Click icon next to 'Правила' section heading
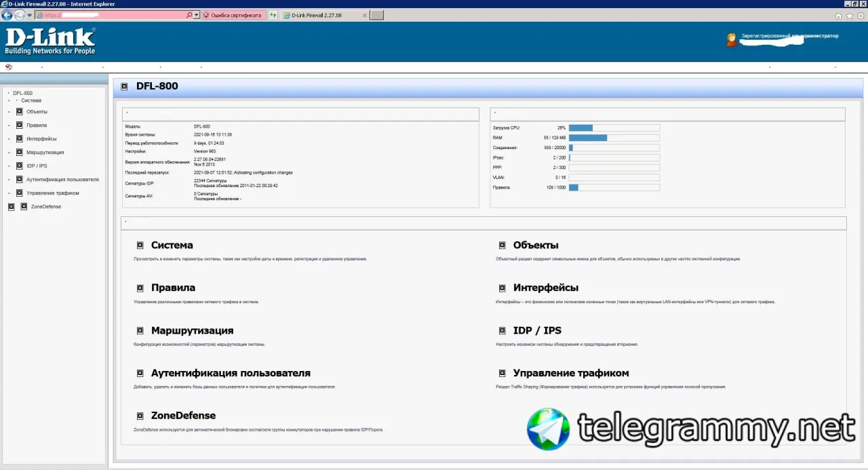The height and width of the screenshot is (470, 868). (x=140, y=288)
